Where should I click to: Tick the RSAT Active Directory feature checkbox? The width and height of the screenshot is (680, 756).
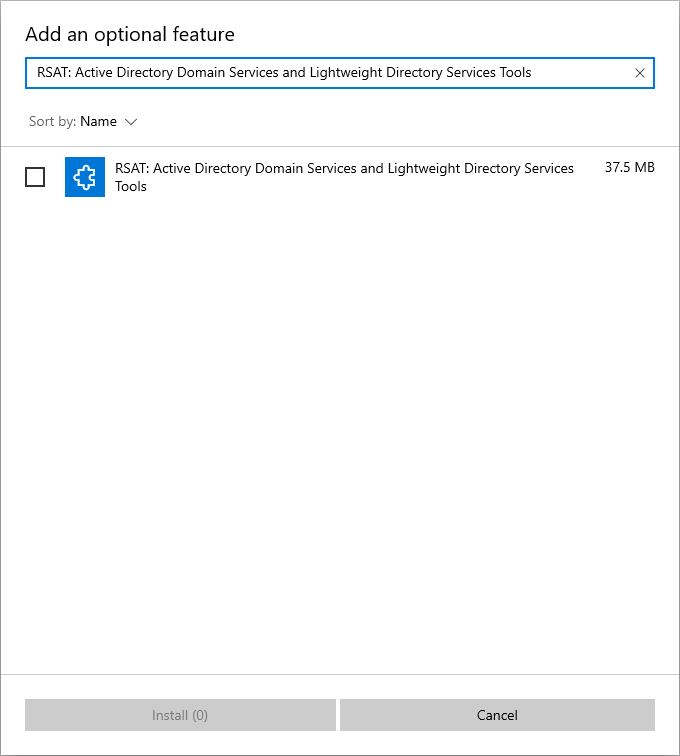point(35,177)
